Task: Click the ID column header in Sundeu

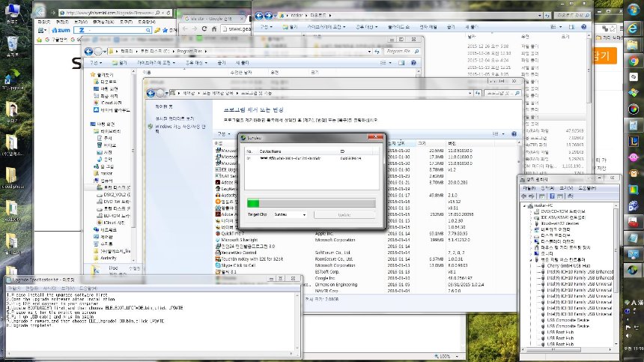Action: [344, 151]
